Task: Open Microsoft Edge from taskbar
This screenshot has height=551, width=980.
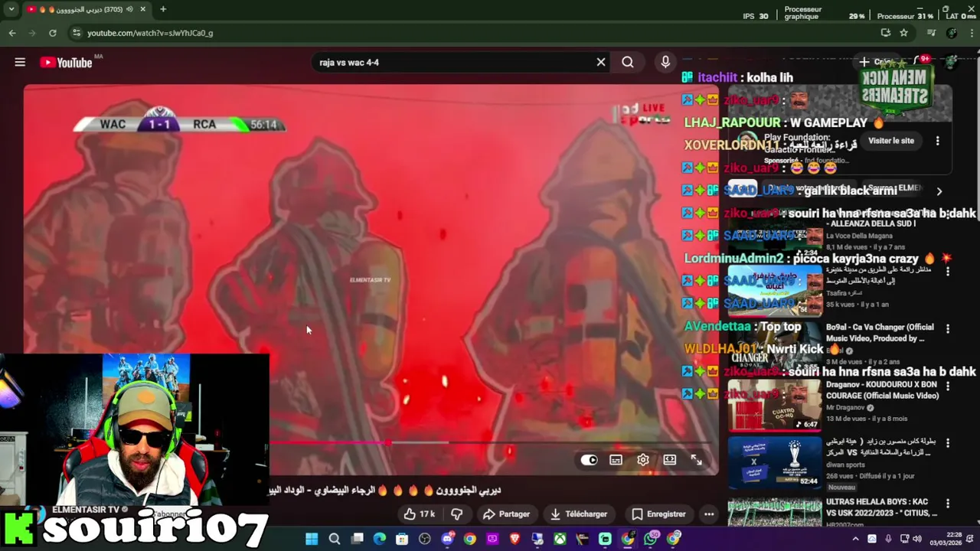Action: click(380, 539)
